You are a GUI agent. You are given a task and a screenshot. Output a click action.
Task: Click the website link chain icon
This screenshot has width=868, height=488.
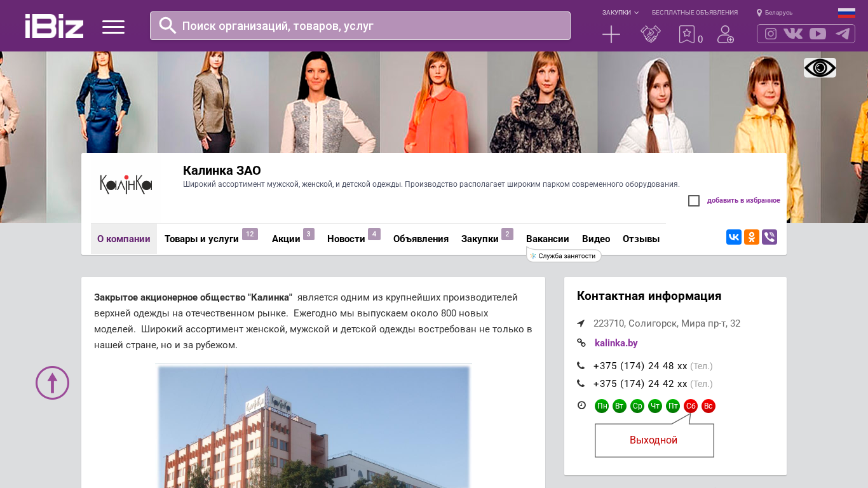point(581,343)
